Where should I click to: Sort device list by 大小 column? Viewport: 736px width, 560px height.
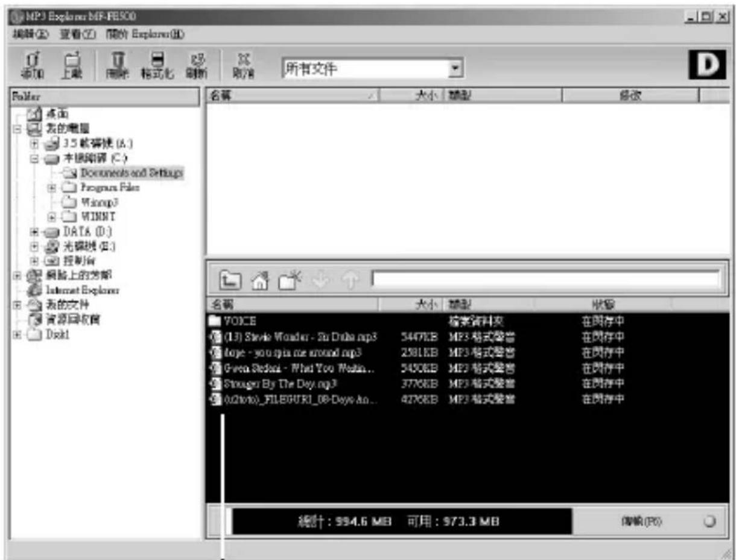point(411,304)
